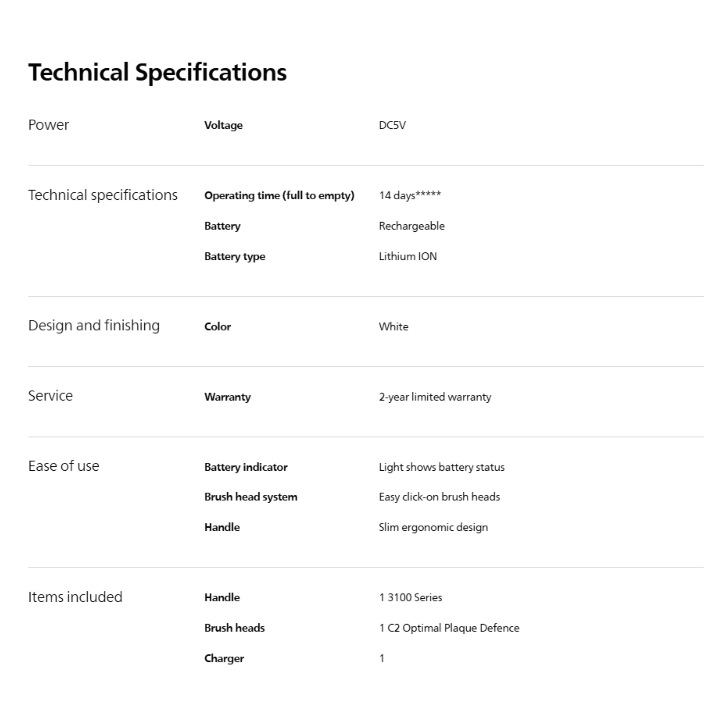
Task: Click the Technical Specifications heading
Action: [157, 72]
